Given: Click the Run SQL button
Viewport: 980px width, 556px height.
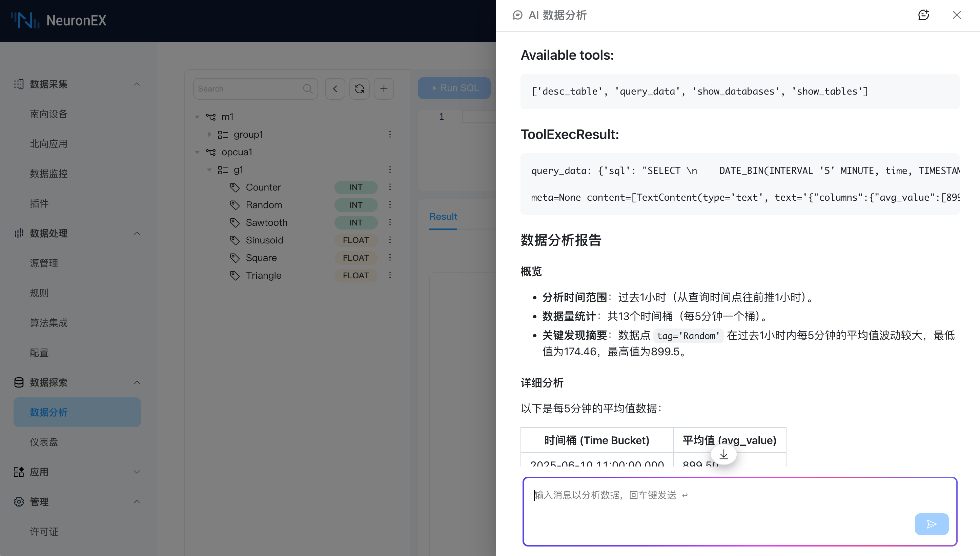Looking at the screenshot, I should coord(454,88).
